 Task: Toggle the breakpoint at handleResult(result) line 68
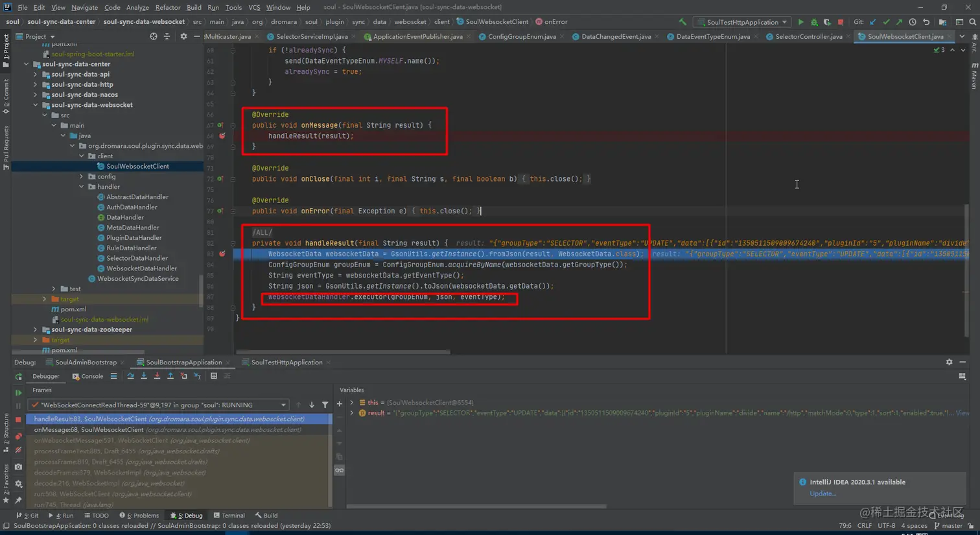222,136
